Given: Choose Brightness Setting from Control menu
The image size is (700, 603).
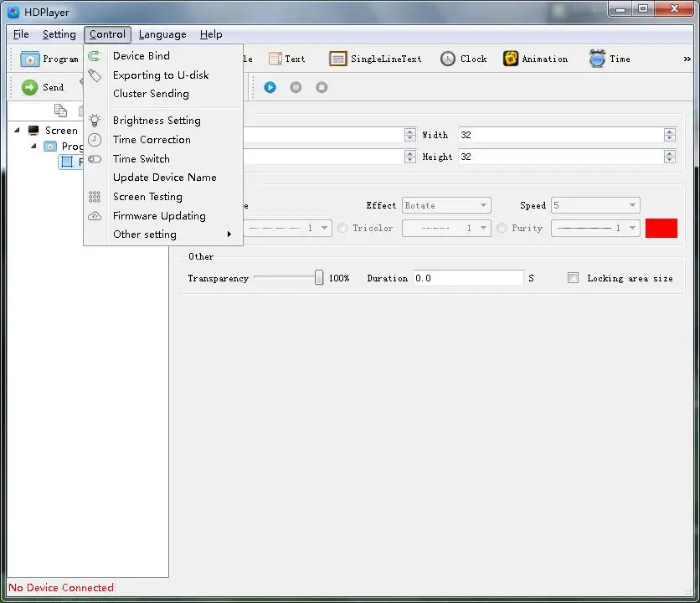Looking at the screenshot, I should click(x=157, y=121).
